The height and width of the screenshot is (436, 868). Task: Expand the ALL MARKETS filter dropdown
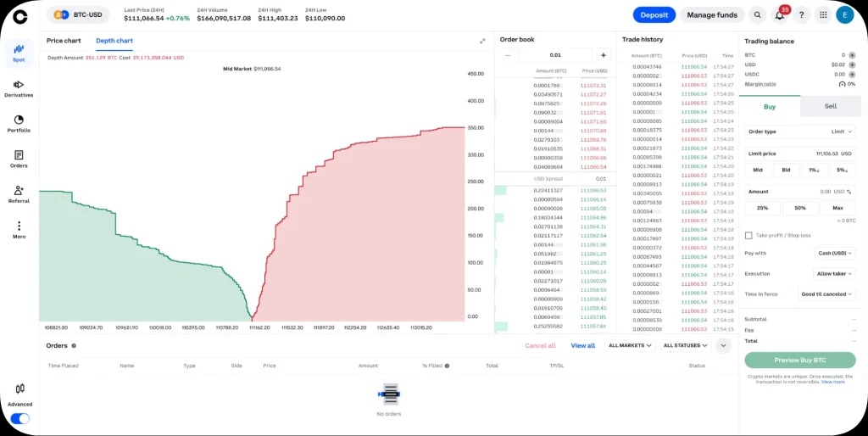(x=630, y=345)
